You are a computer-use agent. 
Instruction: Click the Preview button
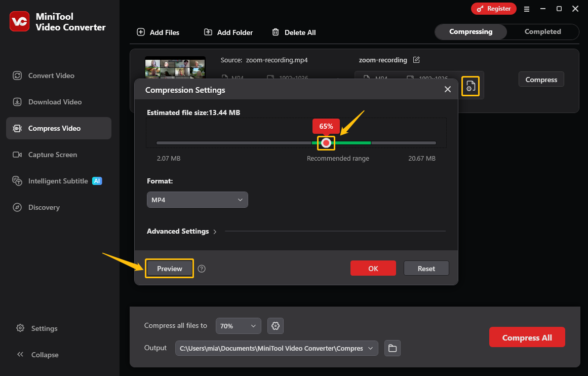169,268
